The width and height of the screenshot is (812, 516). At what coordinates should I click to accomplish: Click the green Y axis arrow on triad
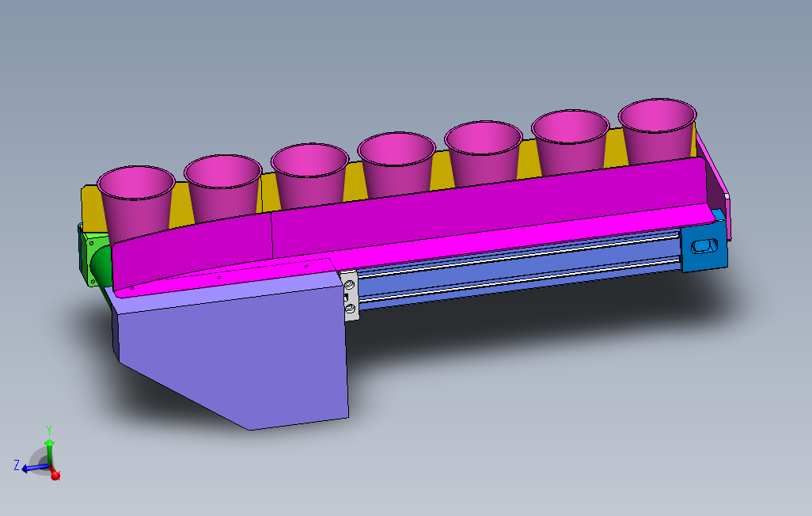pyautogui.click(x=49, y=451)
